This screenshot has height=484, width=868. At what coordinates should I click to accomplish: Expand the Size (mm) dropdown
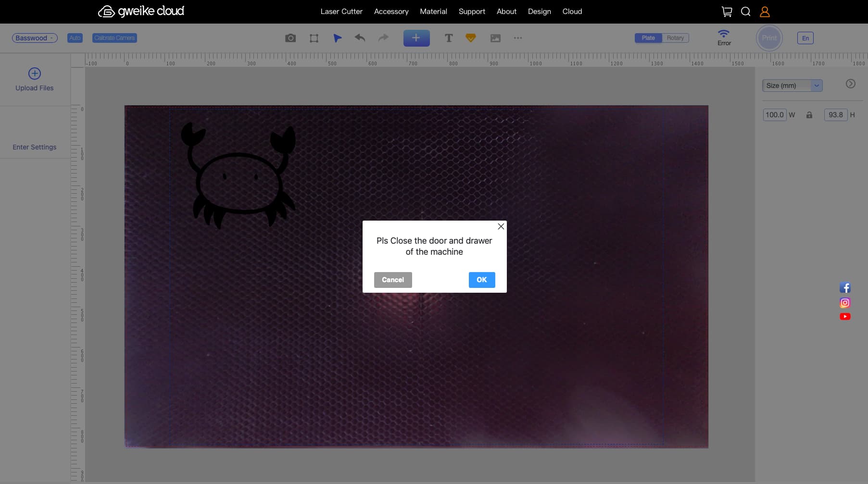point(792,86)
